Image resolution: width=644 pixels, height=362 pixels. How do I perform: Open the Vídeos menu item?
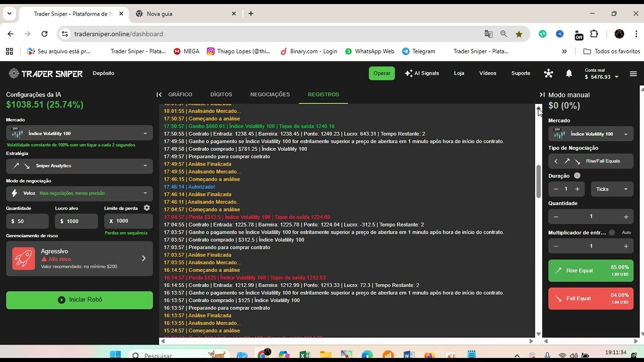pyautogui.click(x=488, y=73)
